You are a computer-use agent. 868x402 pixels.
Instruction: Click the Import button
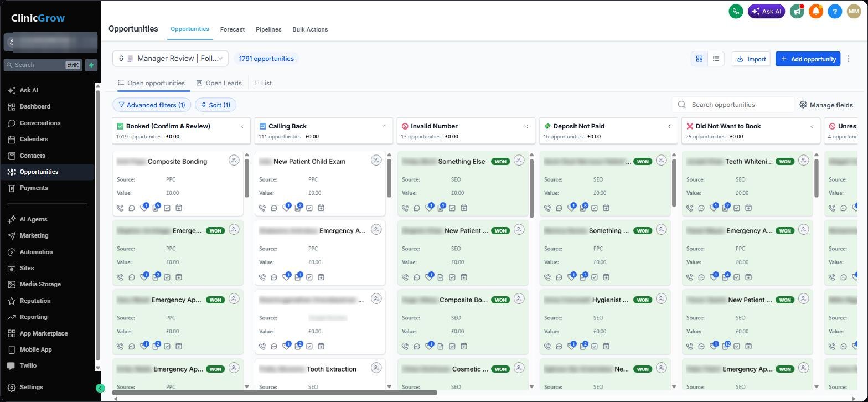[751, 59]
